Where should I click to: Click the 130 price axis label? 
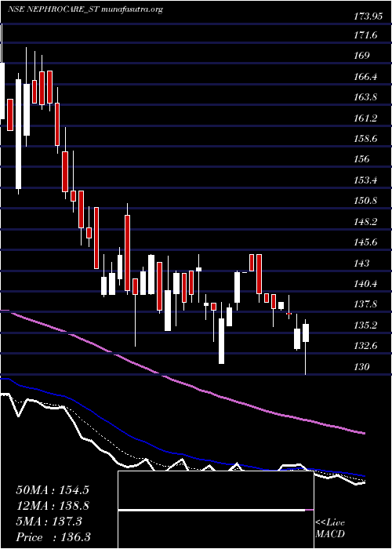point(362,366)
